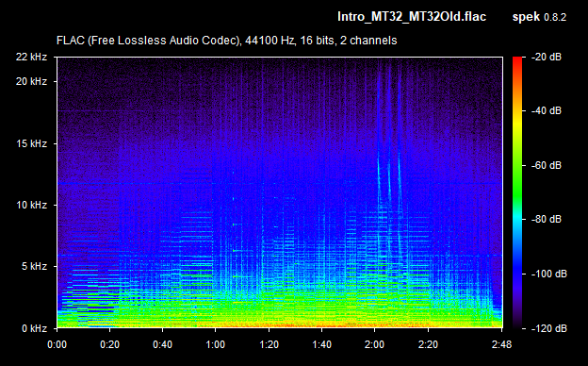Viewport: 588px width, 366px height.
Task: Select the 0:40 time marker
Action: coord(163,344)
